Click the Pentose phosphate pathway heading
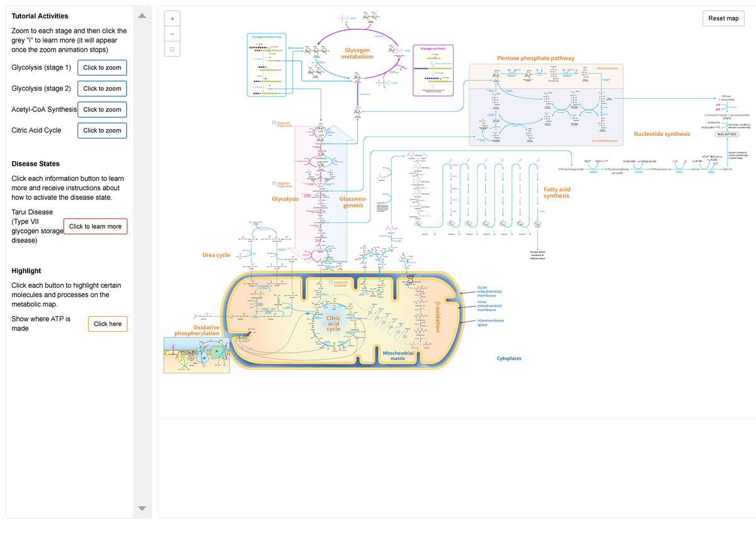The height and width of the screenshot is (534, 756). pos(535,57)
